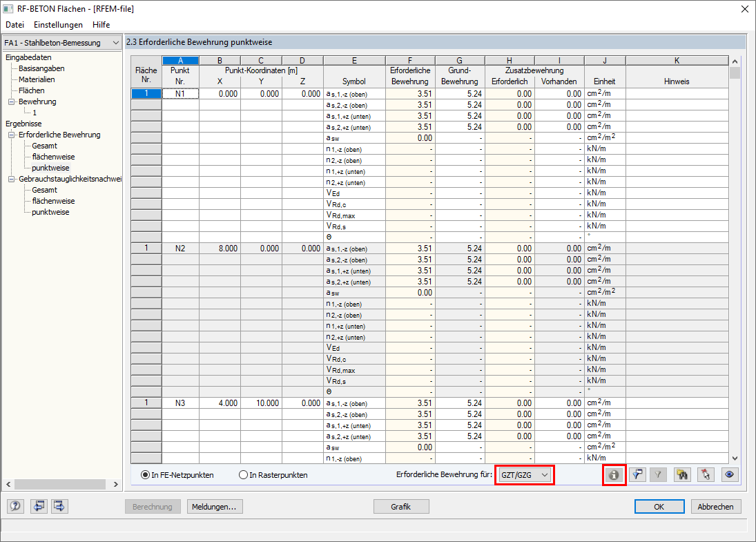
Task: Collapse the Gebrauchstauglichkeitsnachweis tree node
Action: point(12,179)
